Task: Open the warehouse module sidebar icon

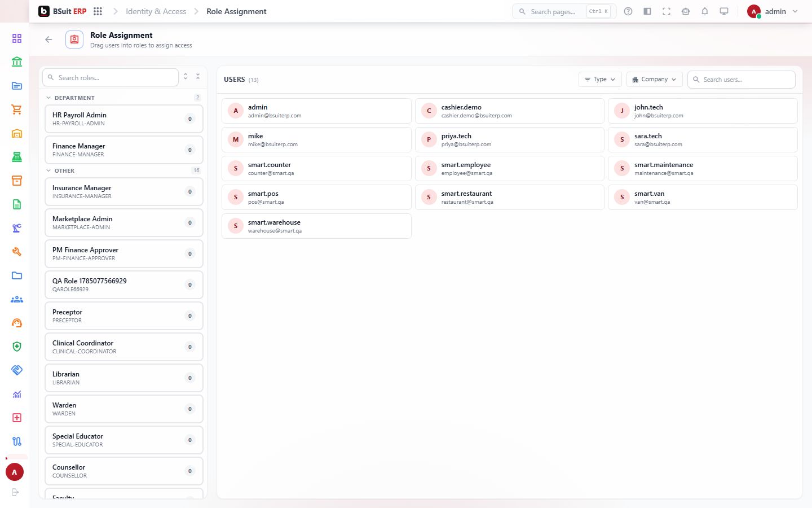Action: [x=17, y=133]
